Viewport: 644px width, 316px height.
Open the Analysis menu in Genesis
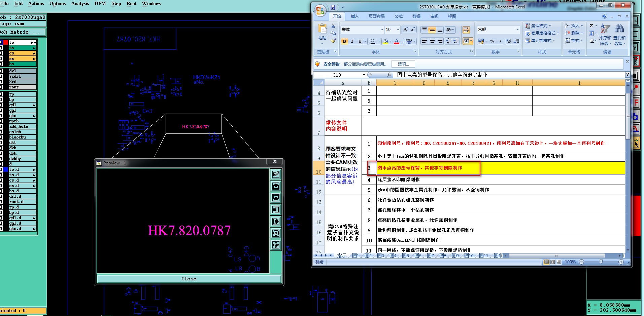80,3
